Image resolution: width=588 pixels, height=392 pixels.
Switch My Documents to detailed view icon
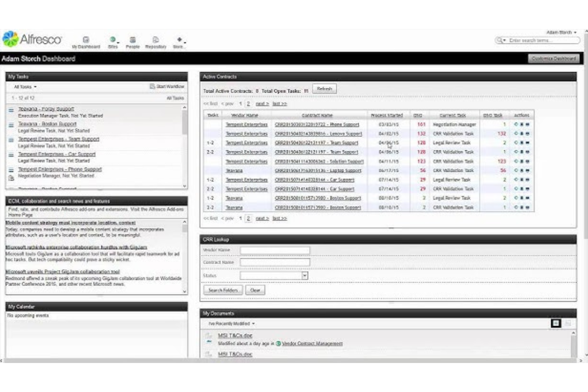coord(568,323)
